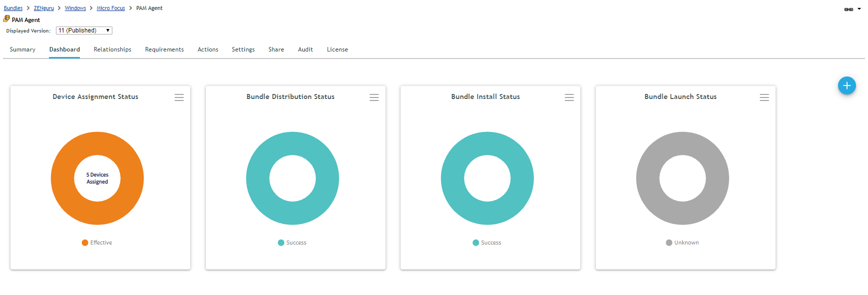The width and height of the screenshot is (868, 295).
Task: Open the Relationships tab
Action: [x=112, y=49]
